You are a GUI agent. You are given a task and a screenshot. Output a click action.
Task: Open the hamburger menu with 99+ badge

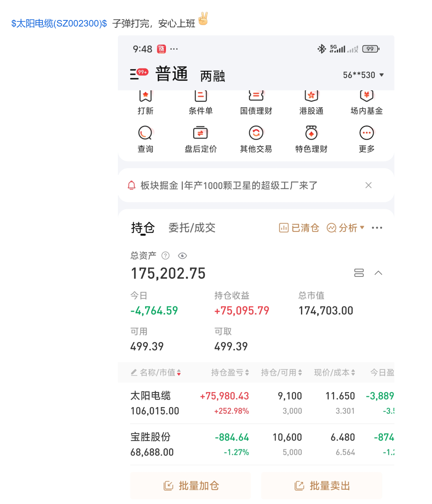(139, 74)
